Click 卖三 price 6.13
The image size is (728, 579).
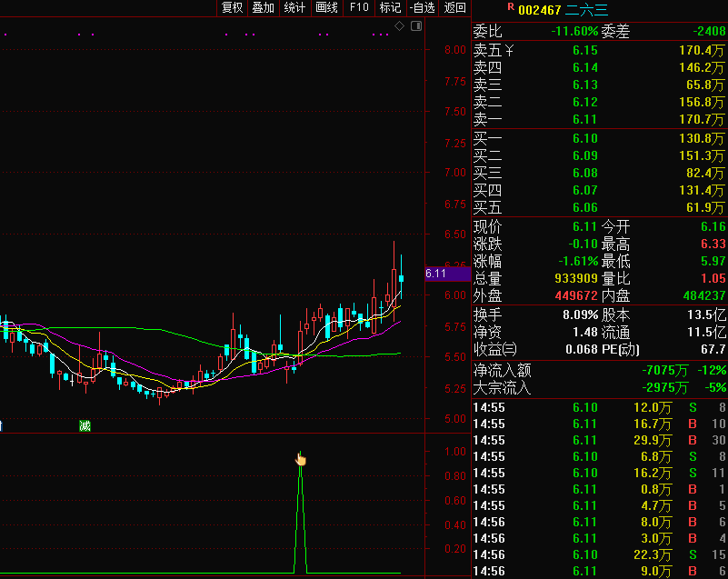[x=585, y=85]
